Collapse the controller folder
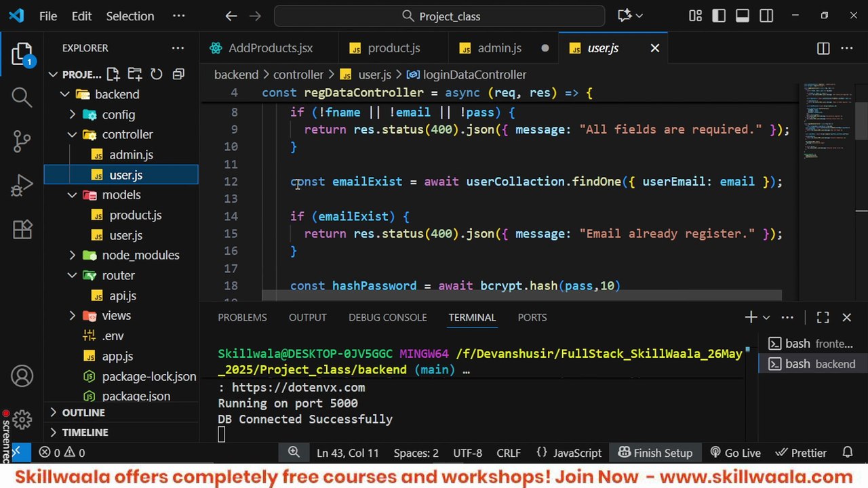Screen dimensions: 868x488 click(73, 134)
